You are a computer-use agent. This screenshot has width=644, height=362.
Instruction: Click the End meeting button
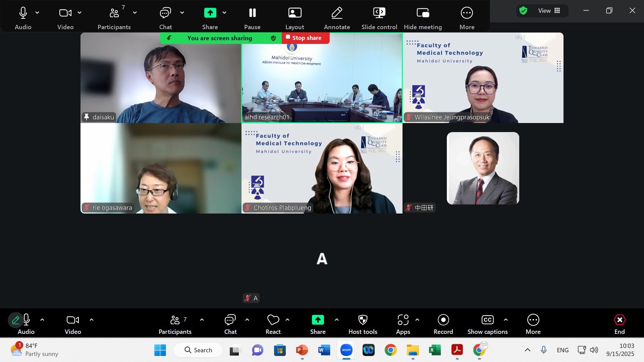619,320
